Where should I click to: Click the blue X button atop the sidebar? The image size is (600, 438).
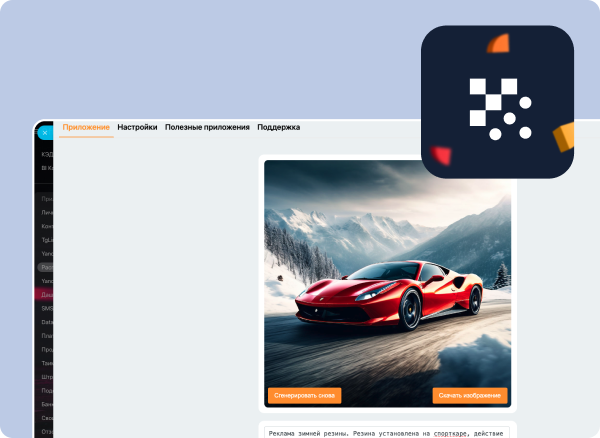pyautogui.click(x=44, y=132)
